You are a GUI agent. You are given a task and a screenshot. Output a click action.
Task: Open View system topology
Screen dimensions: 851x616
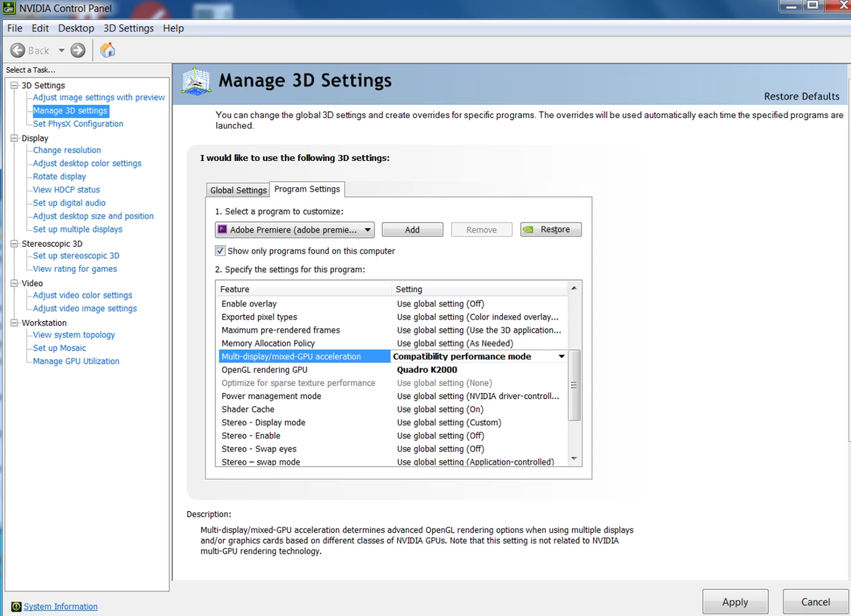[x=74, y=335]
